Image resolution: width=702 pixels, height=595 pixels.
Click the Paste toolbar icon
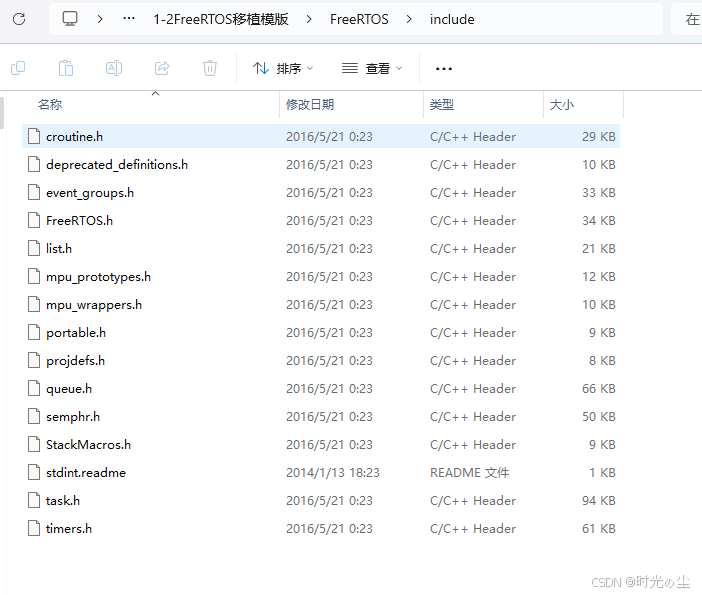pyautogui.click(x=66, y=68)
